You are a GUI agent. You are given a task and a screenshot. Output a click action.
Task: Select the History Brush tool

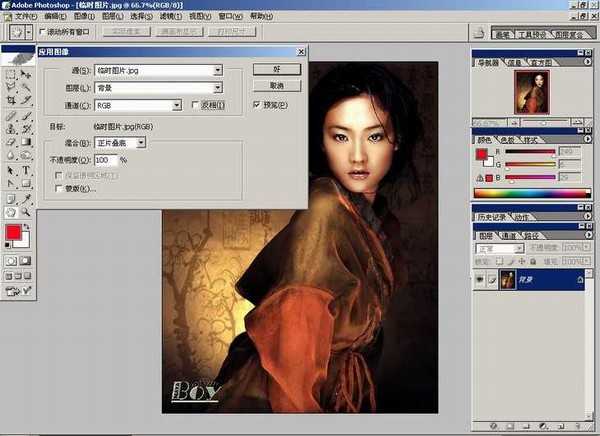[26, 129]
